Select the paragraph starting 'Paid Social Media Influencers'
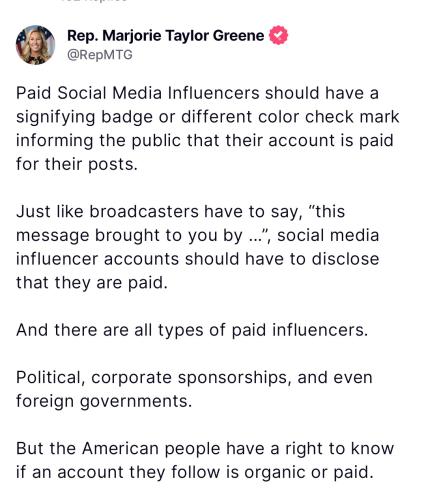Screen dimensions: 426x500 coord(207,128)
